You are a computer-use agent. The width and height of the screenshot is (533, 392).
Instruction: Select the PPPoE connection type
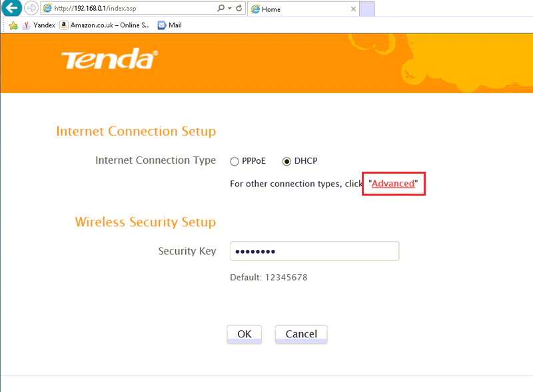(235, 161)
